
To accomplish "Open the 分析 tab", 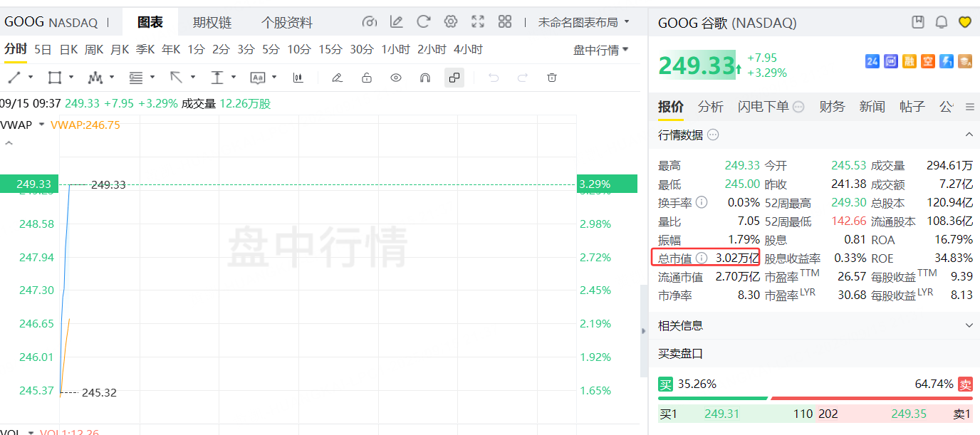I will (710, 107).
